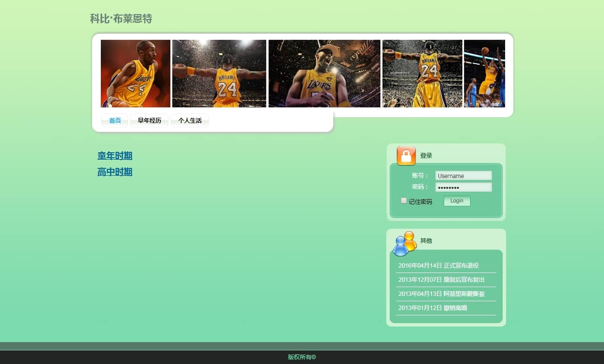Switch to the 早年经历 tab

149,121
